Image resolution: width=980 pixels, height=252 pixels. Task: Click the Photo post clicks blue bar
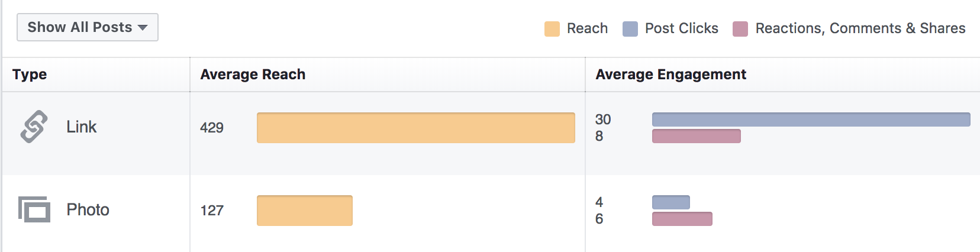(x=671, y=202)
